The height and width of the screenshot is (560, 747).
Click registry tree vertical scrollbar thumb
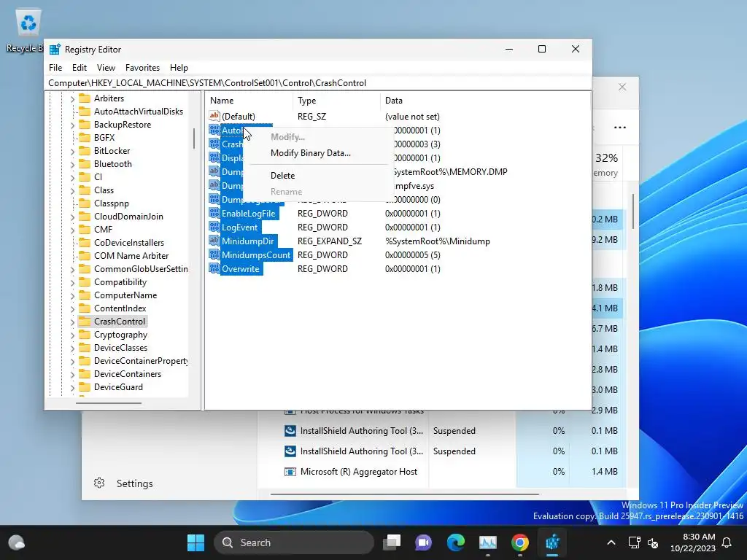[194, 138]
